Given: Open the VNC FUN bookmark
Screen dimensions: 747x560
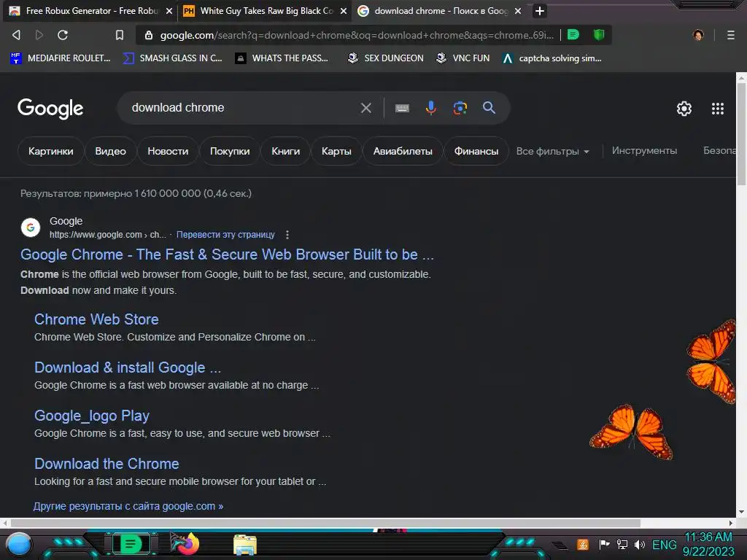Looking at the screenshot, I should [463, 58].
